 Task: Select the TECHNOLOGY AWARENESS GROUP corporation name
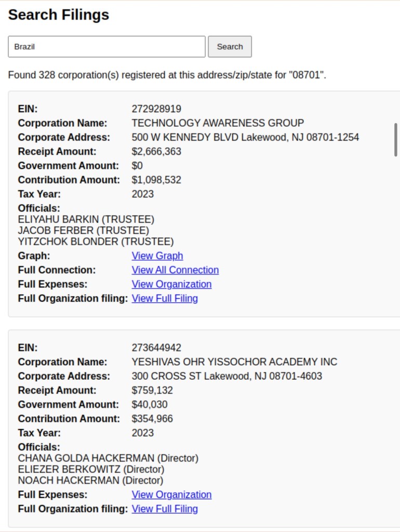pos(218,123)
